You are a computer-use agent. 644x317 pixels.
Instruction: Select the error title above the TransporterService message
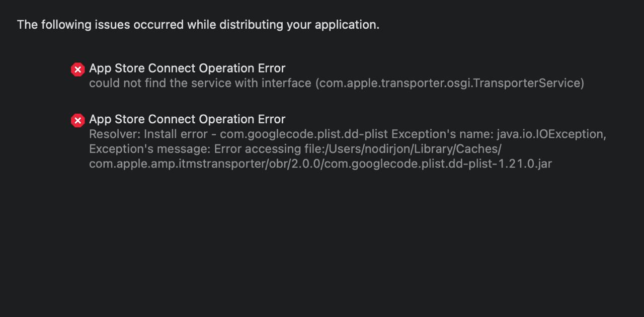pos(187,68)
